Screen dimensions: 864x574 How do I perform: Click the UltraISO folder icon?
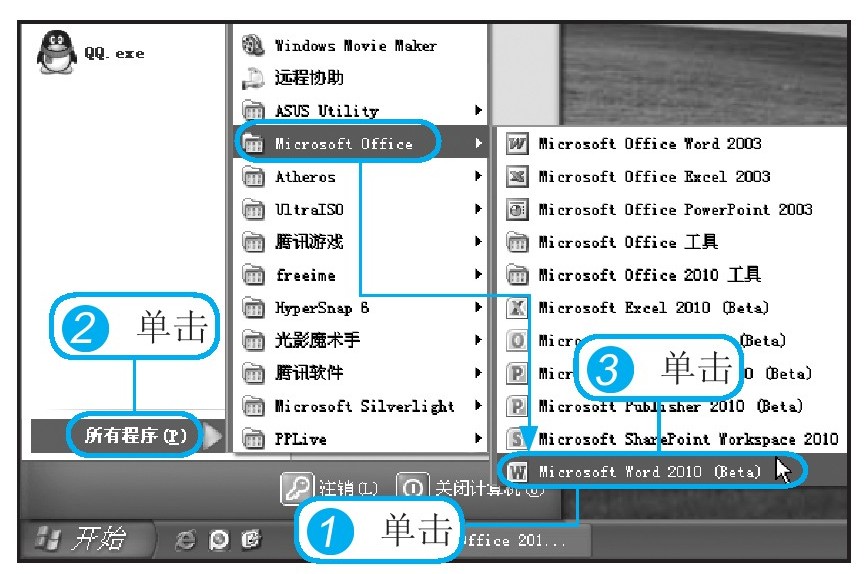coord(253,209)
